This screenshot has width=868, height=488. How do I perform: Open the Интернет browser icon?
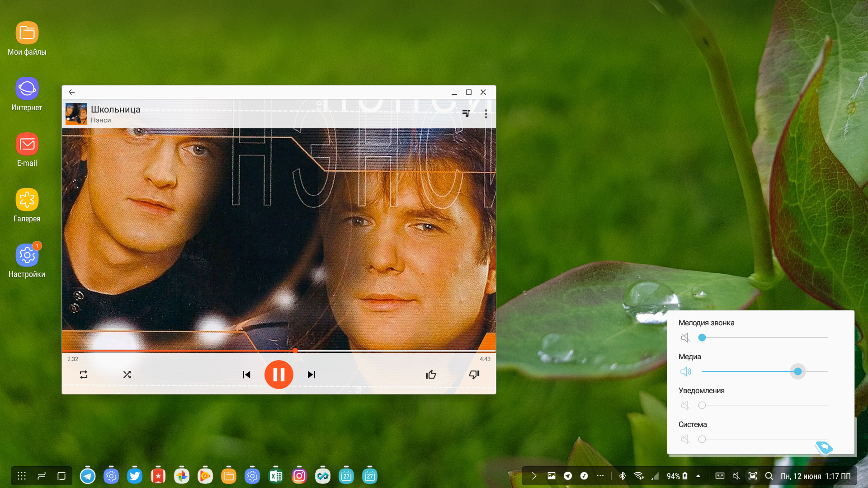(27, 94)
